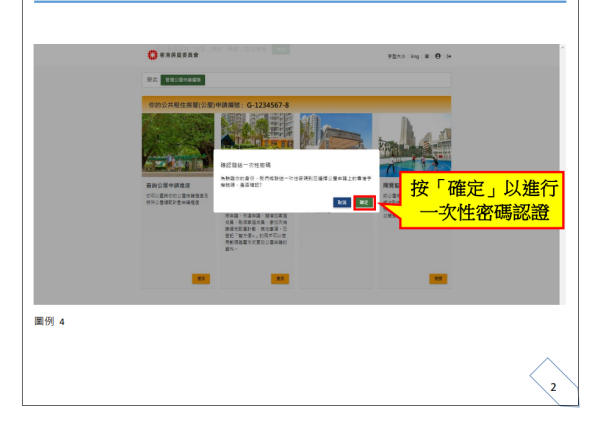Click the embedded screenshot's vertical scrollbar
Viewport: 600px width, 427px height.
click(x=562, y=174)
